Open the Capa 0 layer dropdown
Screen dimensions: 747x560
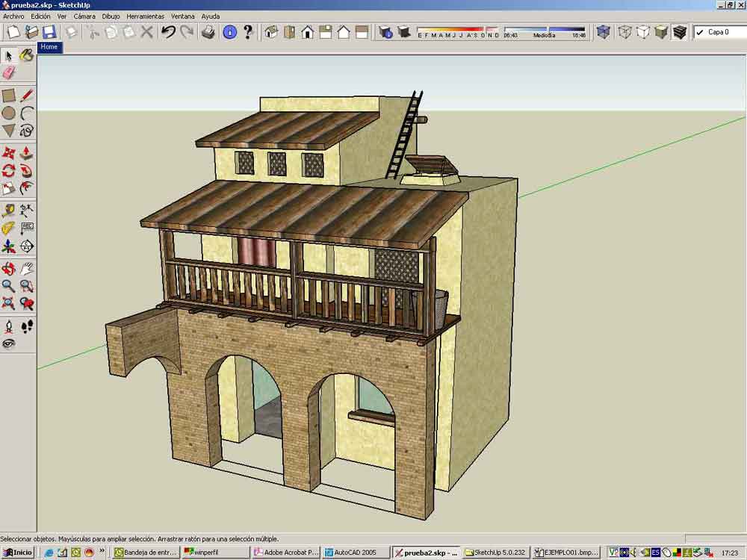pyautogui.click(x=718, y=32)
